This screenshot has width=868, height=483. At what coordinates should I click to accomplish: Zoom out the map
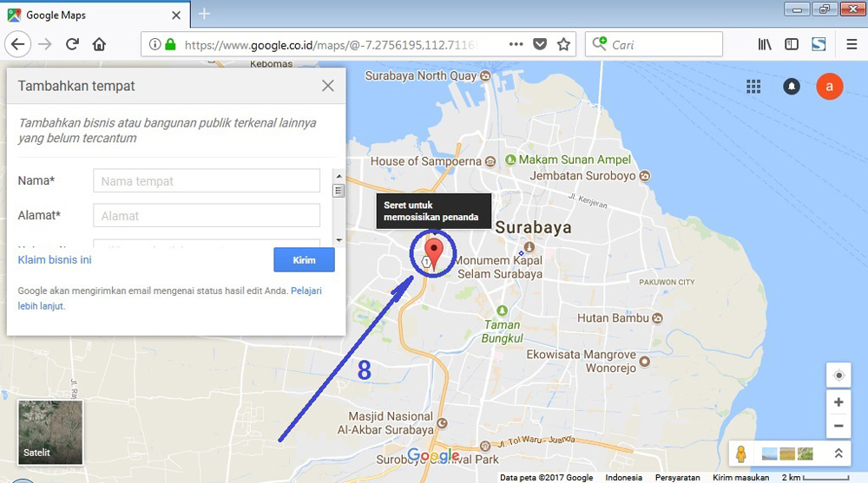click(x=838, y=426)
